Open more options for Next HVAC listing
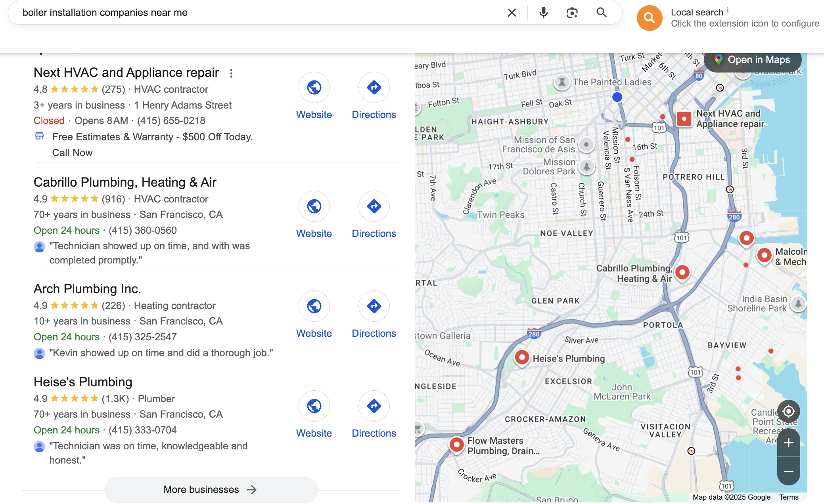824x504 pixels. (x=231, y=73)
